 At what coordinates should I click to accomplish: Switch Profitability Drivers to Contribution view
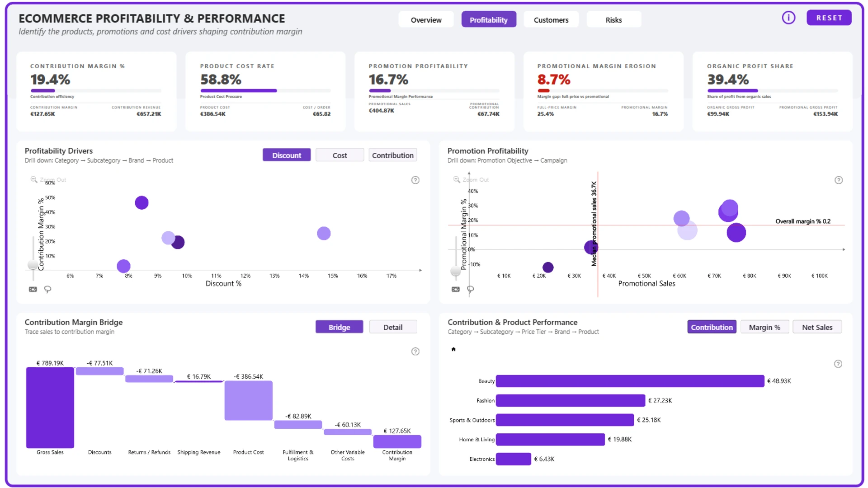click(392, 155)
